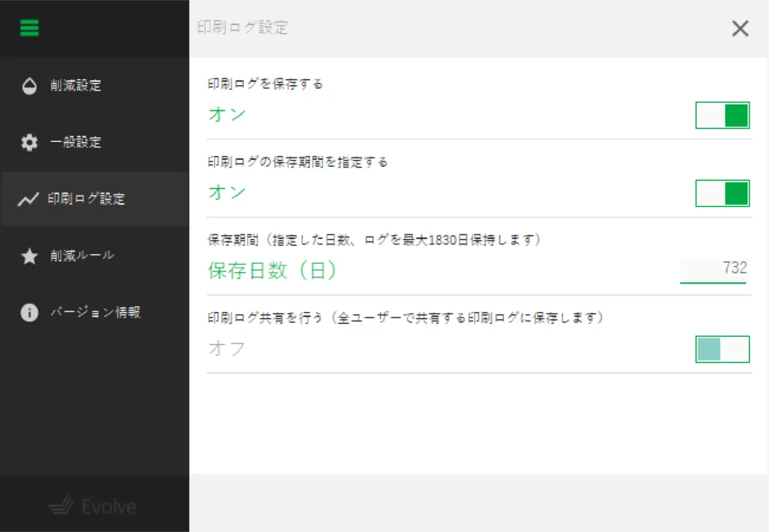Click the 印刷ログ設定 header title
The image size is (769, 532).
coord(242,28)
